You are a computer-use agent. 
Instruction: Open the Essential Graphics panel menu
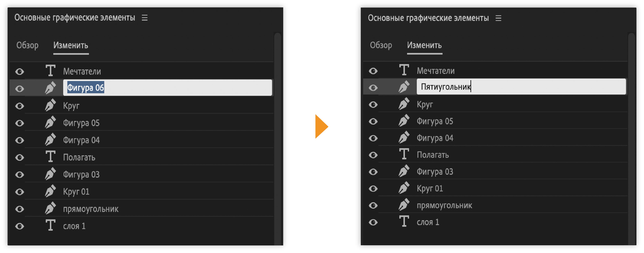pos(145,17)
